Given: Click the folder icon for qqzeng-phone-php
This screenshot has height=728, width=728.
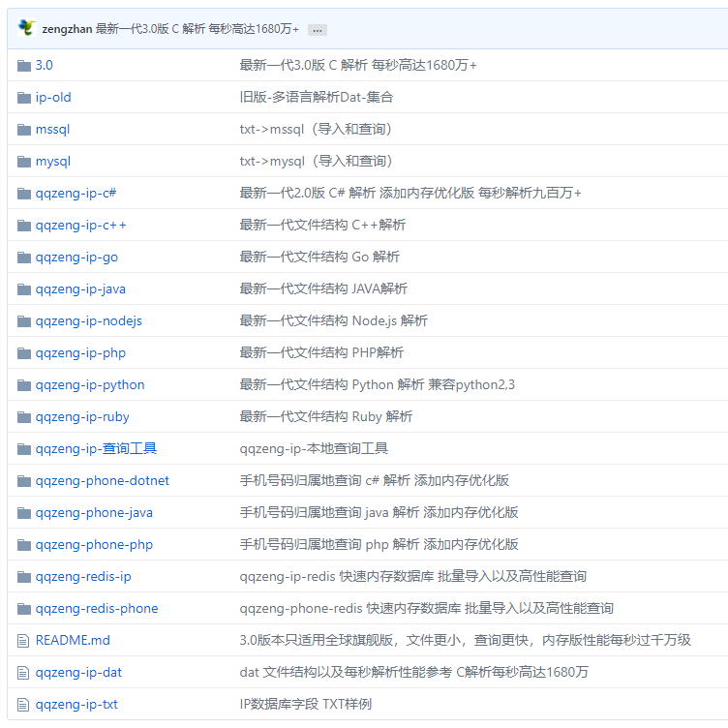Looking at the screenshot, I should click(24, 545).
